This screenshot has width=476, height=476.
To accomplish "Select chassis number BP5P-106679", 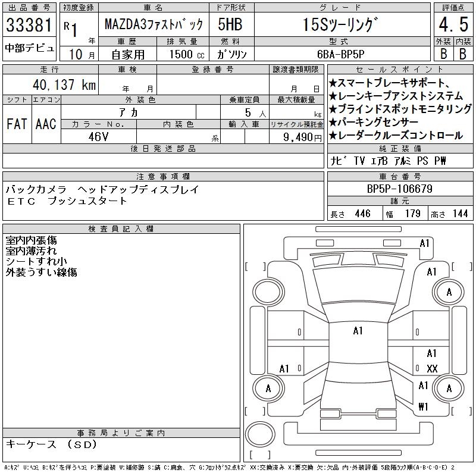I will (x=399, y=189).
